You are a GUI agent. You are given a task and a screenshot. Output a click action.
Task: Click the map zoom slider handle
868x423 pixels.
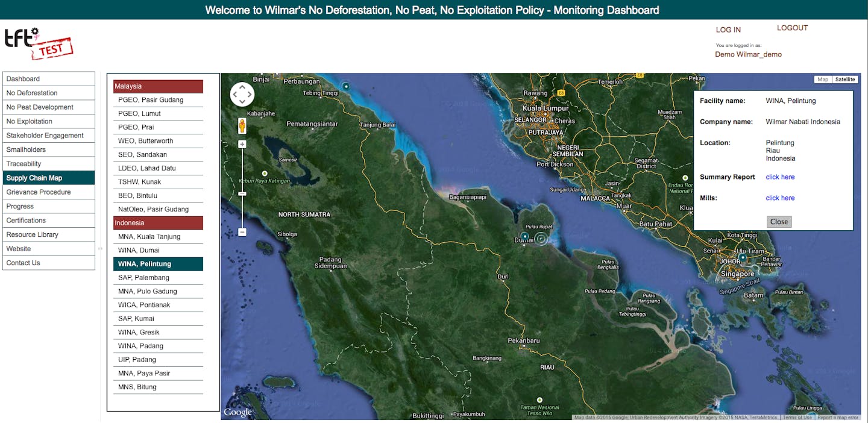click(x=242, y=193)
